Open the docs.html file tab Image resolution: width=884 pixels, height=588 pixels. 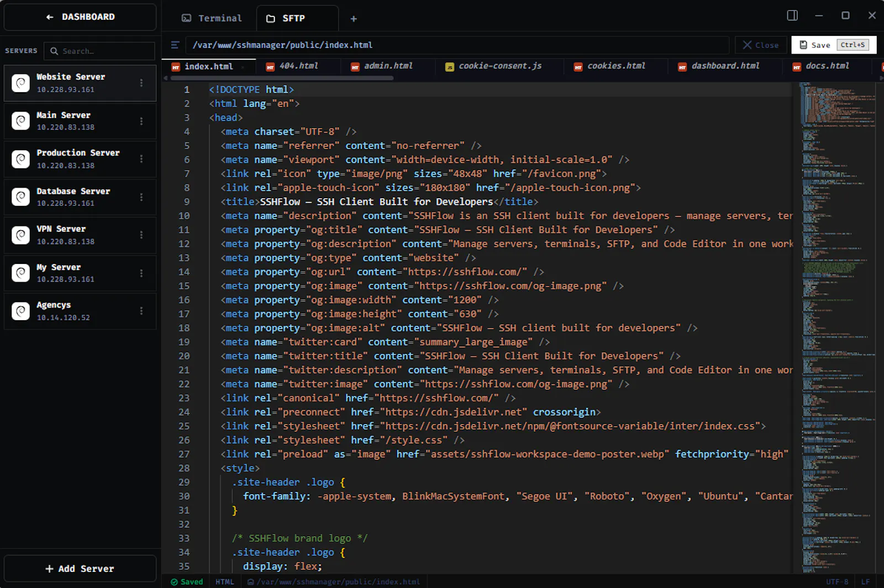coord(827,66)
